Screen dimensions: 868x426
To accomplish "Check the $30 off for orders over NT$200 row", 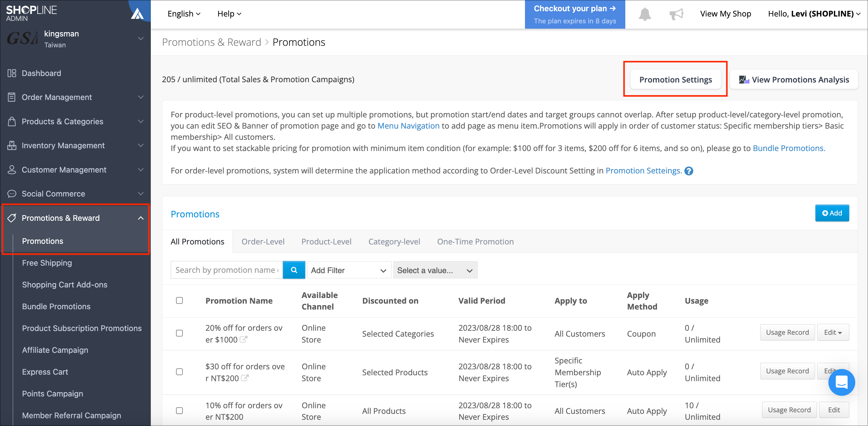I will 179,372.
